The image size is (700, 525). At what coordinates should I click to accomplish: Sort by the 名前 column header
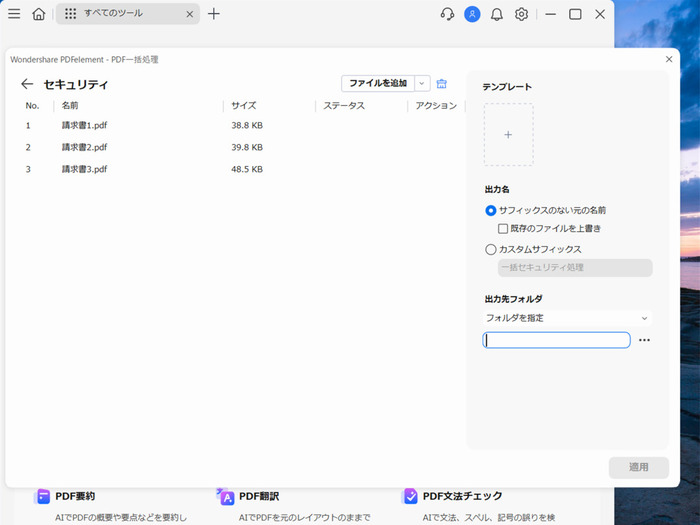click(x=70, y=106)
